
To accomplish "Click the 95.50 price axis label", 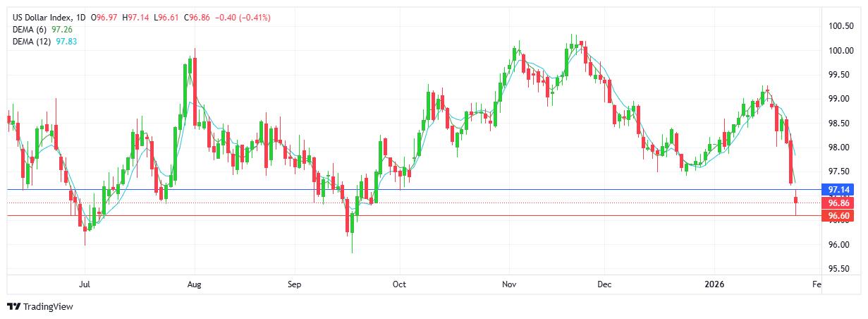I will point(838,269).
